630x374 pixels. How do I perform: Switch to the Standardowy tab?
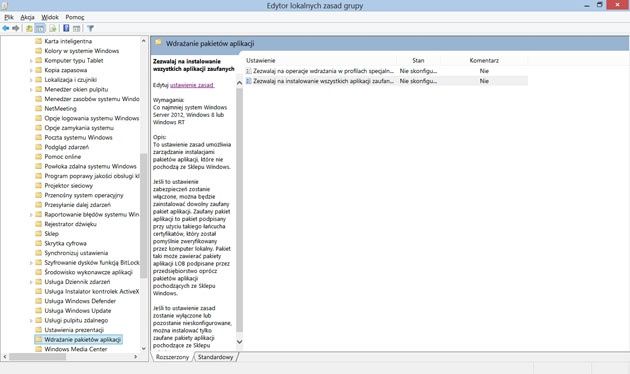point(216,357)
